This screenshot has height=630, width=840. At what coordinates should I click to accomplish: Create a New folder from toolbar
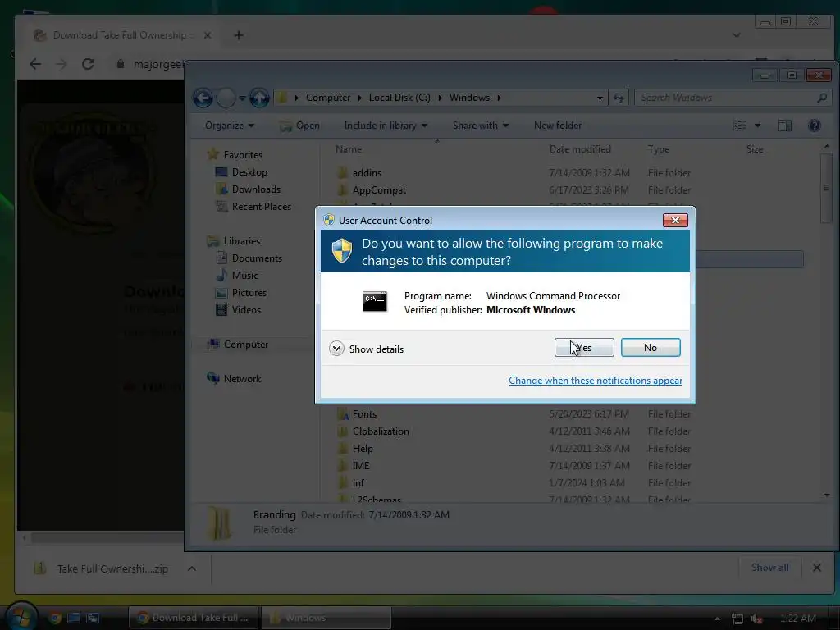pyautogui.click(x=558, y=126)
